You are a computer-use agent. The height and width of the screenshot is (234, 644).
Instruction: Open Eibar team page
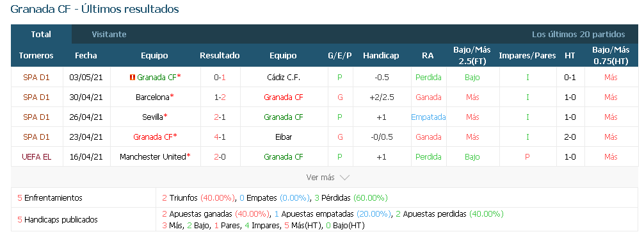tap(284, 137)
